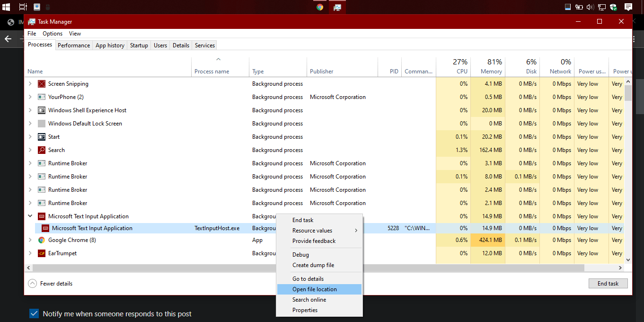Viewport: 644px width, 322px height.
Task: Sort by the Disk column header
Action: pyautogui.click(x=522, y=67)
